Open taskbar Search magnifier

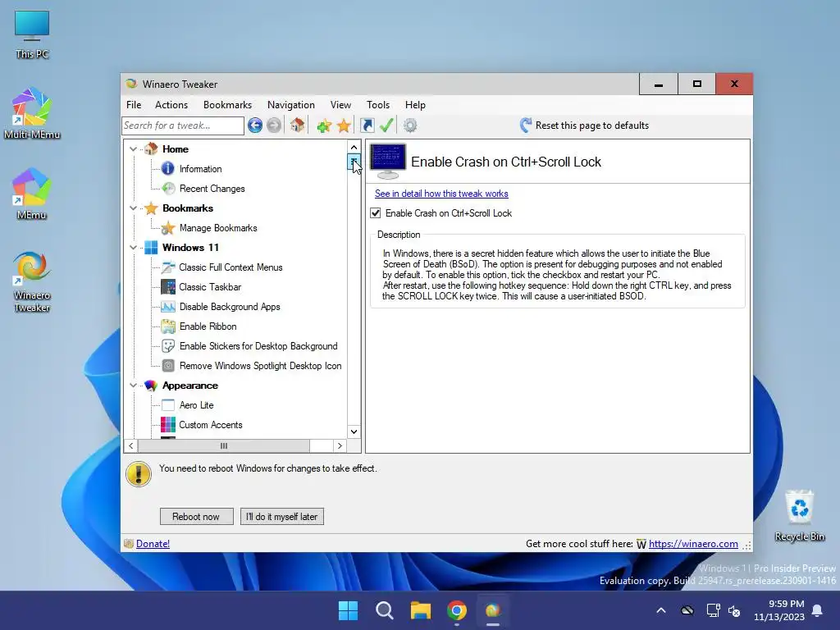(x=385, y=610)
